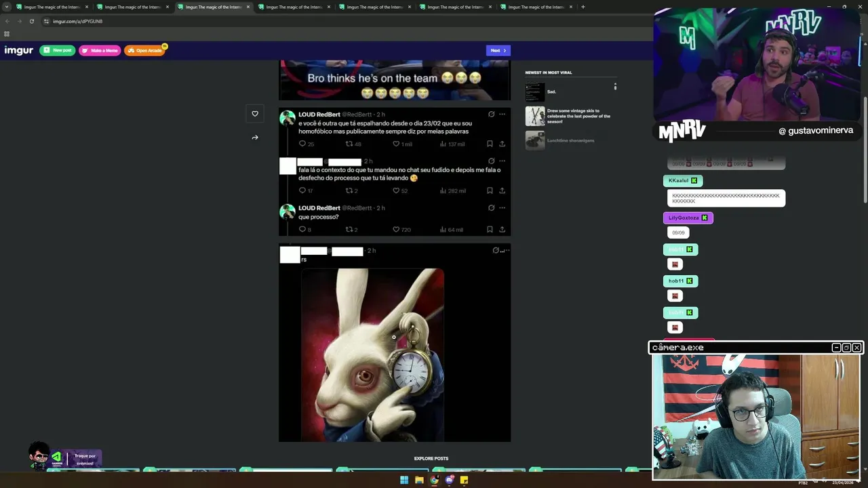Open the Lunchtime shenanigans thumbnail
This screenshot has height=488, width=868.
535,140
